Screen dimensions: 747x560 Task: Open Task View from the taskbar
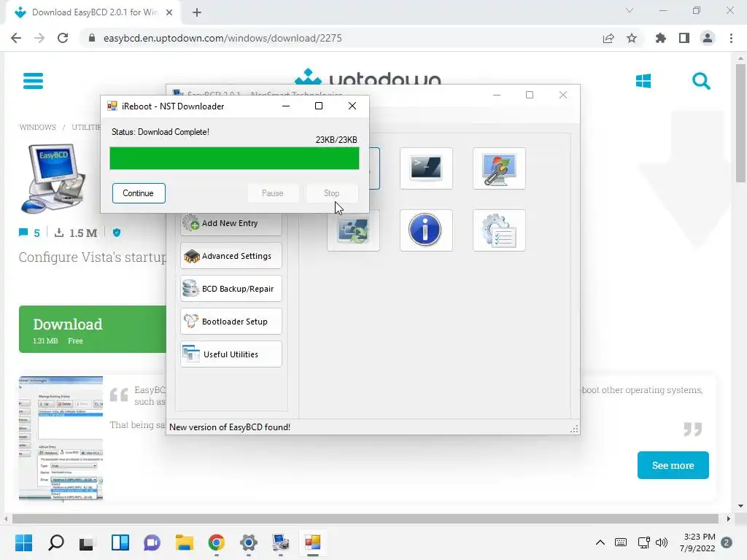pyautogui.click(x=88, y=542)
